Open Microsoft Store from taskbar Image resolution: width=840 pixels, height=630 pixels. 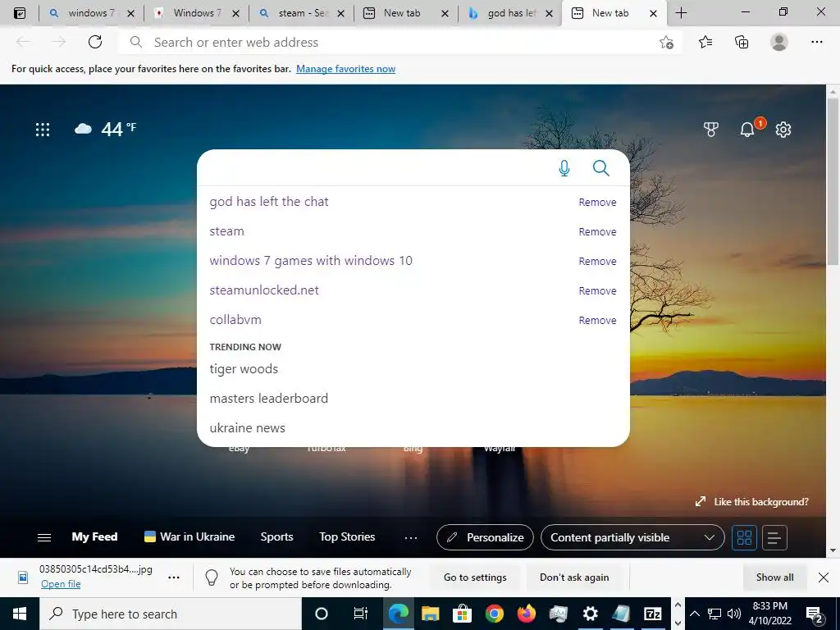click(x=462, y=614)
